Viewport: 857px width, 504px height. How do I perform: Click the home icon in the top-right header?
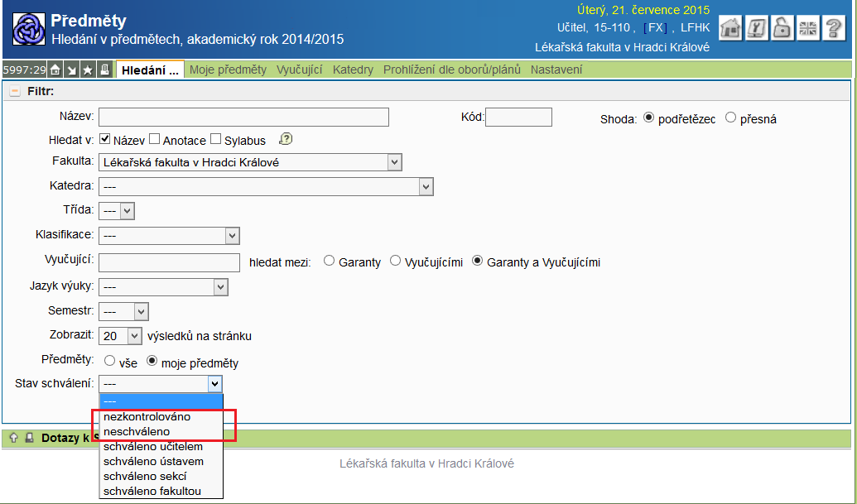730,28
